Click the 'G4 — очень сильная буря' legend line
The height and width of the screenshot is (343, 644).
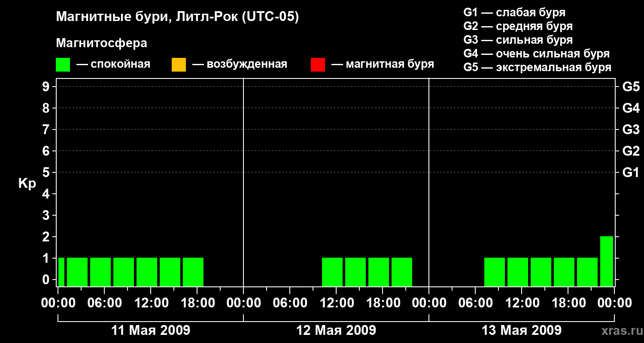(x=536, y=54)
